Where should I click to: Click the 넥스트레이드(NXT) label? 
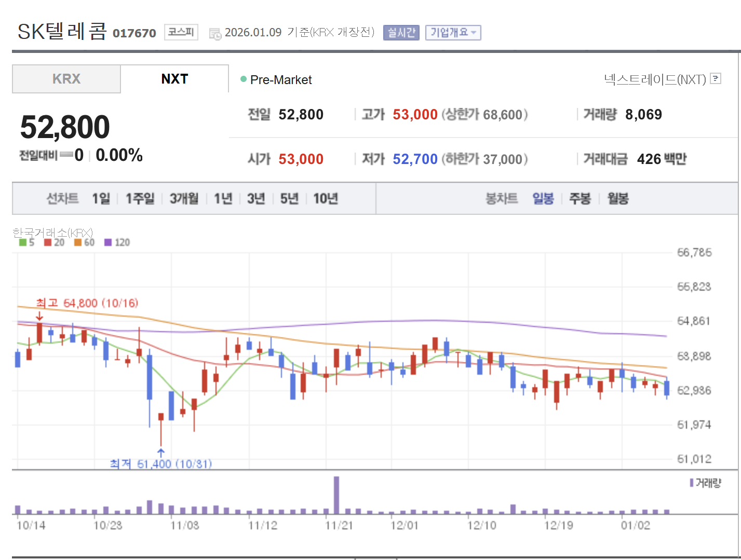655,79
